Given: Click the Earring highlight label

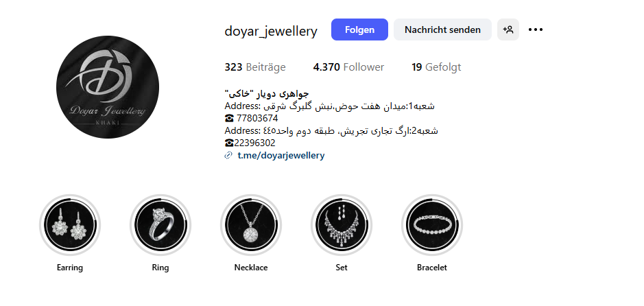Looking at the screenshot, I should (x=70, y=268).
